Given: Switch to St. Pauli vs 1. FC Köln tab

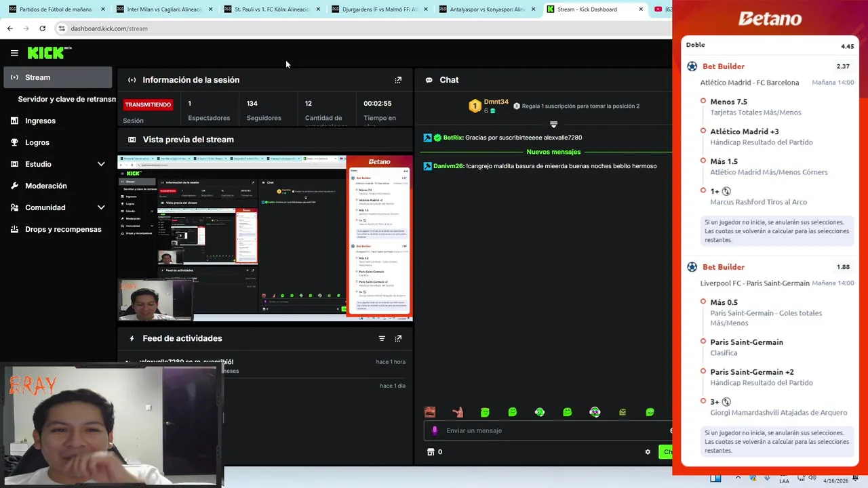Looking at the screenshot, I should (x=271, y=9).
